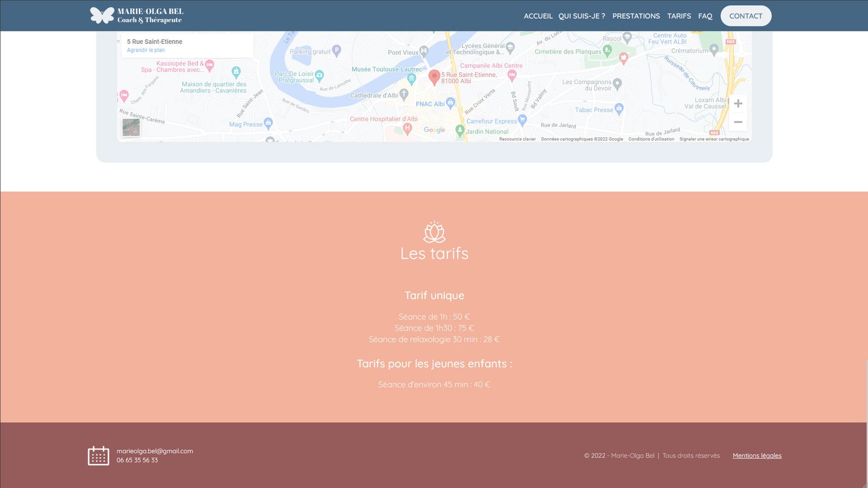
Task: Click the Carrefour Express map marker
Action: [x=522, y=120]
